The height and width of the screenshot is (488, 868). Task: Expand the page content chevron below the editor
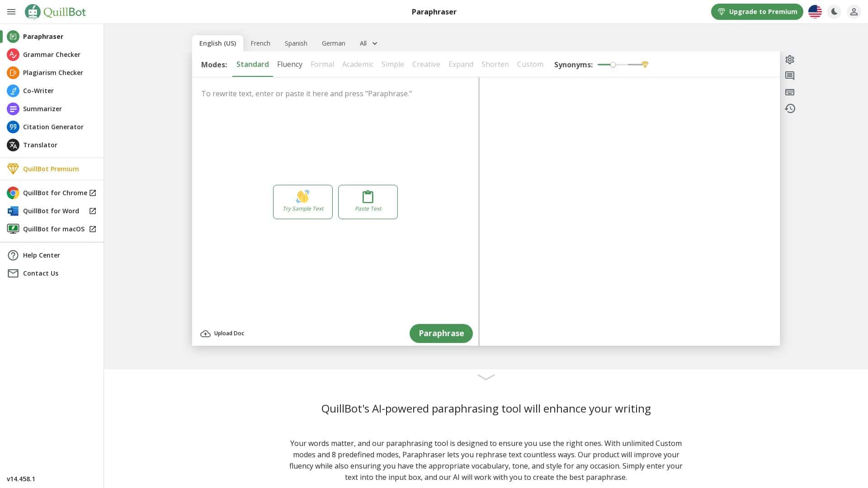[x=486, y=378]
